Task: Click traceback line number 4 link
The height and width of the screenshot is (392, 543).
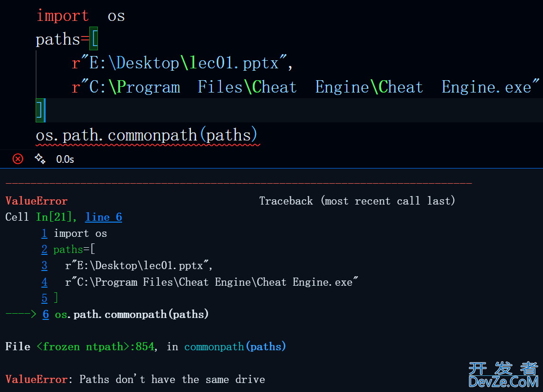Action: 44,282
